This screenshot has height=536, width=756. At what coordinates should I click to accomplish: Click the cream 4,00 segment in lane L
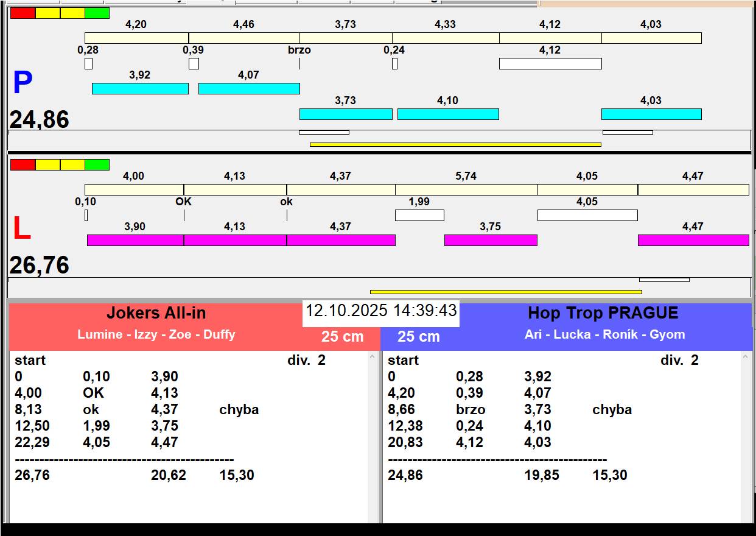pyautogui.click(x=134, y=189)
